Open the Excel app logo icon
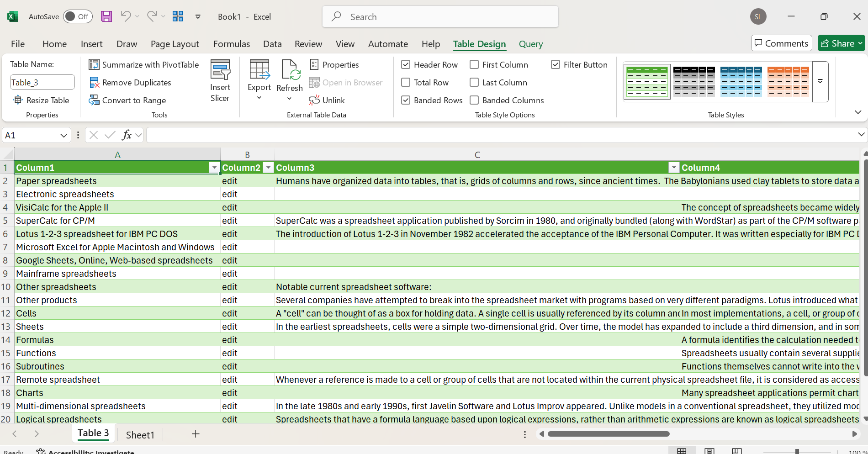Viewport: 868px width, 454px height. pos(13,16)
